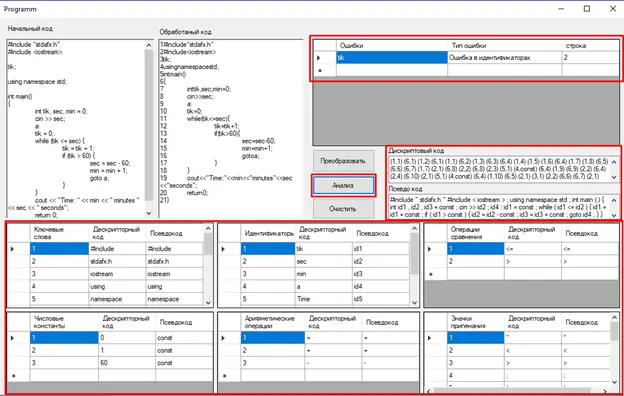Click the scrollbar thumb of Начальный код box
624x396 pixels.
click(149, 125)
